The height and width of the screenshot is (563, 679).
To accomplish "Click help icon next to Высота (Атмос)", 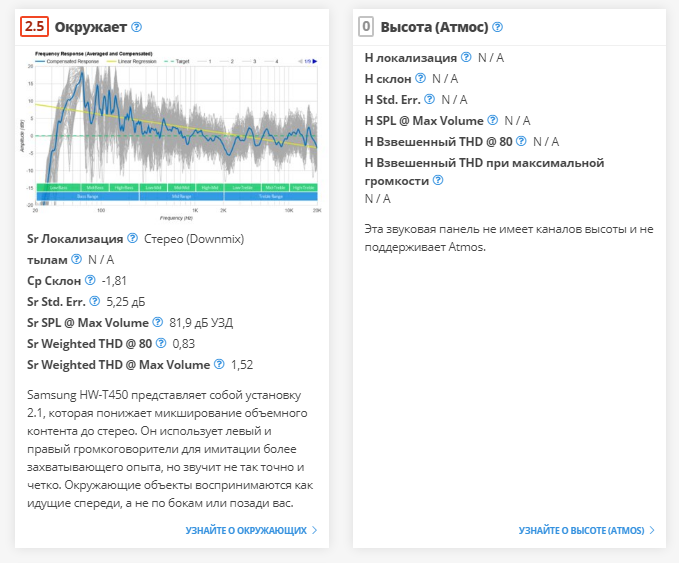I will click(497, 27).
